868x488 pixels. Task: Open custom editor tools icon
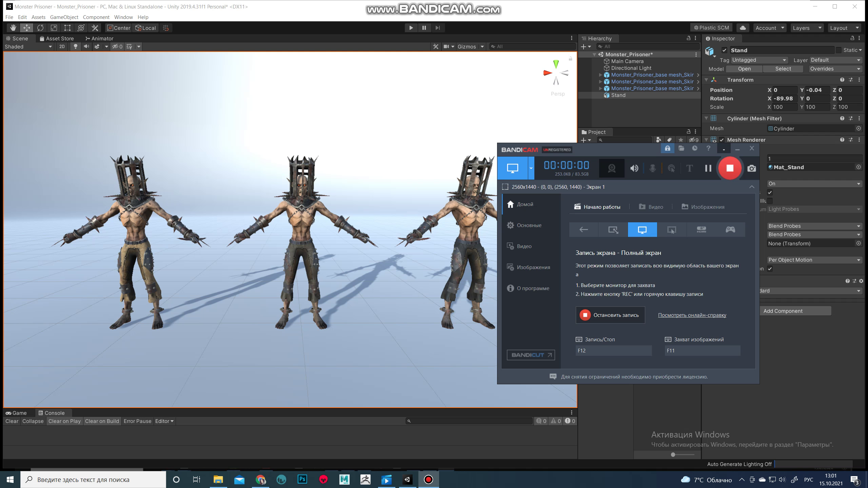click(95, 28)
